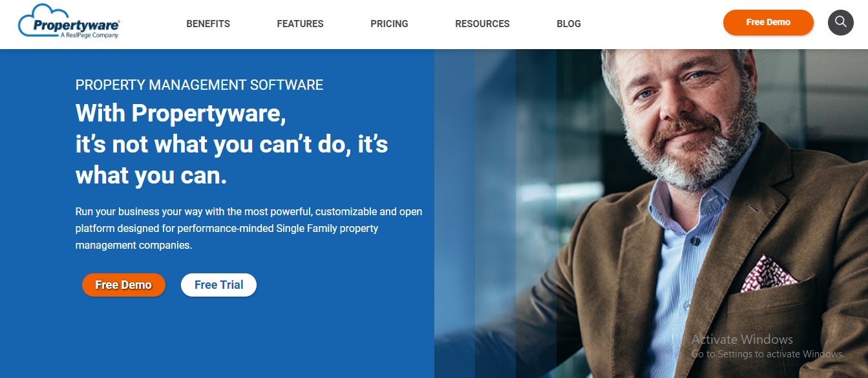Open the Benefits menu
Image resolution: width=868 pixels, height=378 pixels.
pyautogui.click(x=208, y=24)
